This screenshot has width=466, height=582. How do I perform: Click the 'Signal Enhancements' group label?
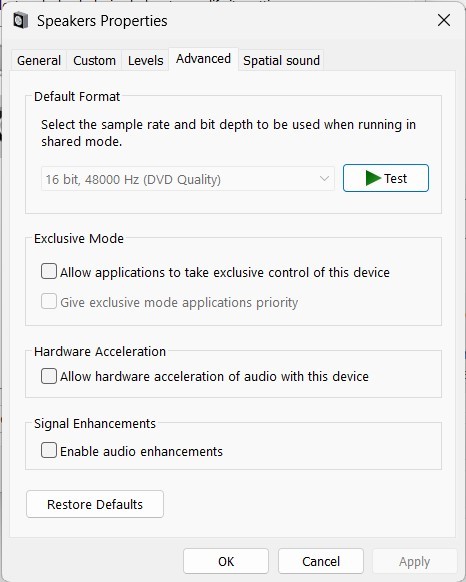tap(95, 424)
